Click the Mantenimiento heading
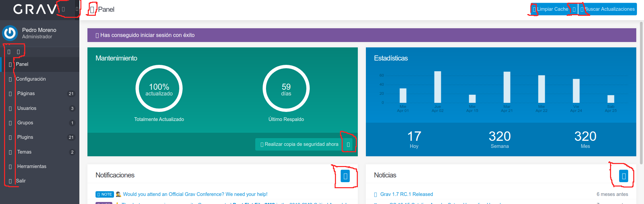The width and height of the screenshot is (644, 204). [116, 58]
